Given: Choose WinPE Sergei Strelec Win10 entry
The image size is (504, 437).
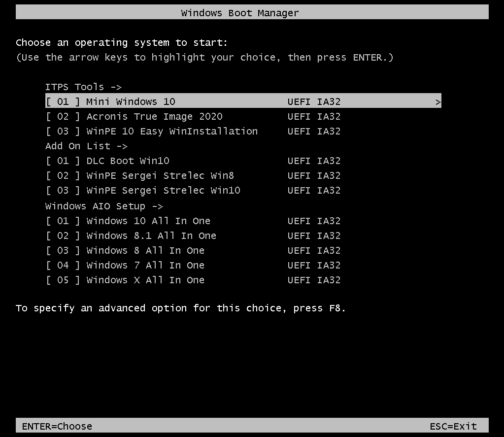Looking at the screenshot, I should click(193, 190).
